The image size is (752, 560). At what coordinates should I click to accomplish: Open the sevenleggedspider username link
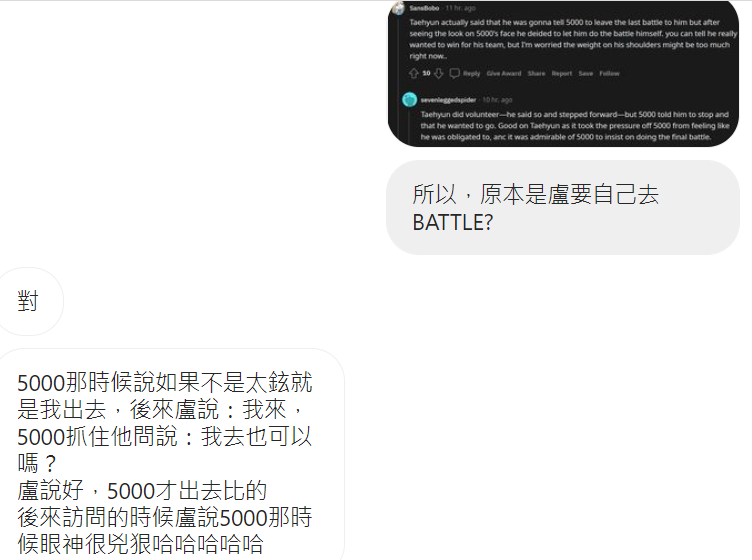(448, 100)
